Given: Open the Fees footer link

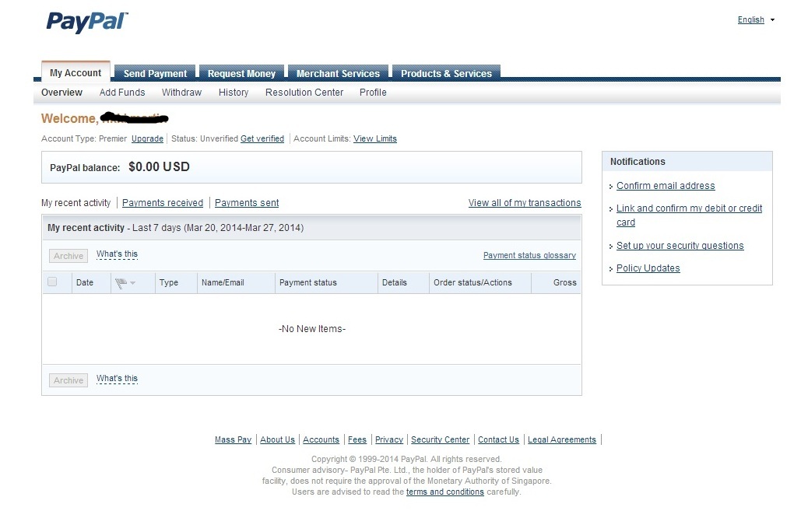Looking at the screenshot, I should (357, 439).
